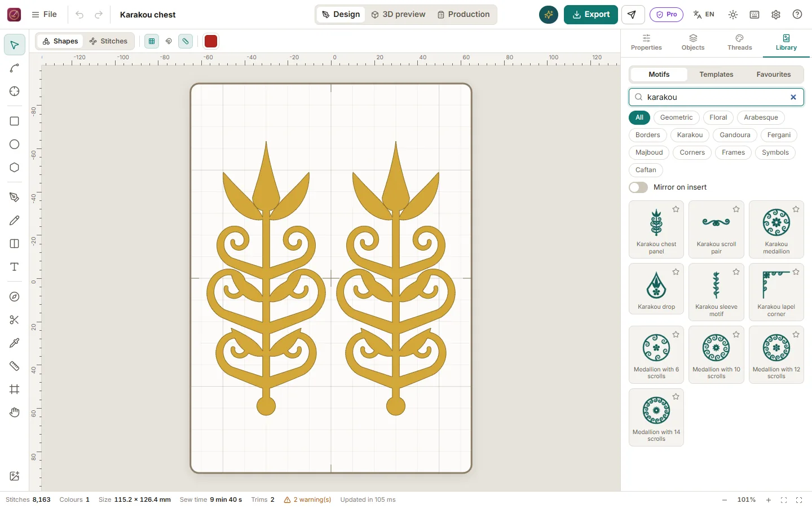The image size is (812, 508).
Task: Click the Export button
Action: pos(591,15)
